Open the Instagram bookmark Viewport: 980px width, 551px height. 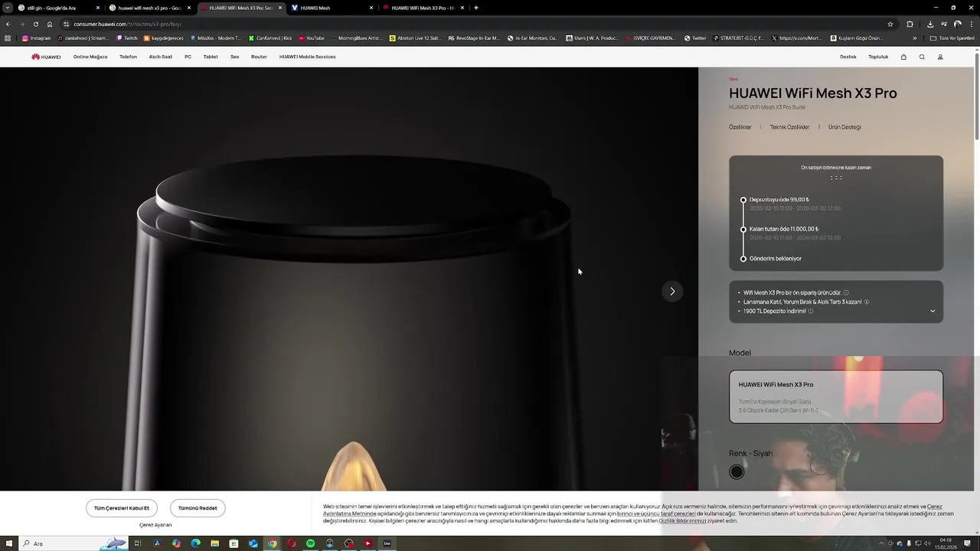(37, 37)
